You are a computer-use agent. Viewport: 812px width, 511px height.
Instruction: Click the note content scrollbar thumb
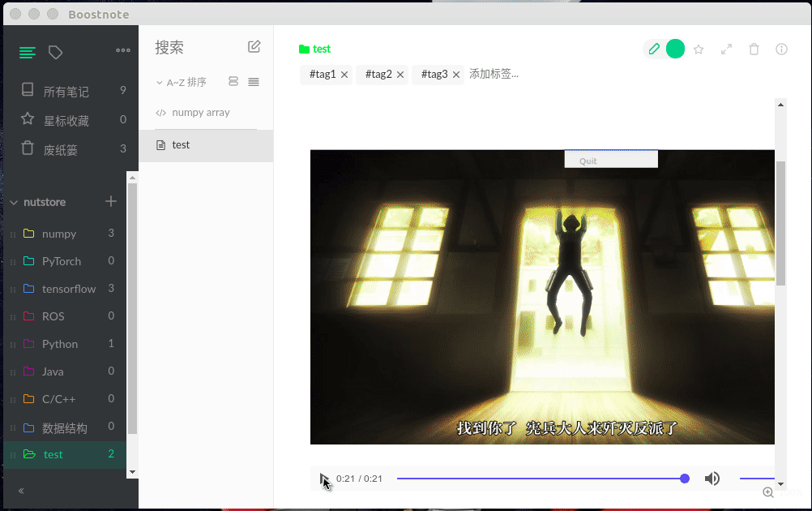coord(780,223)
